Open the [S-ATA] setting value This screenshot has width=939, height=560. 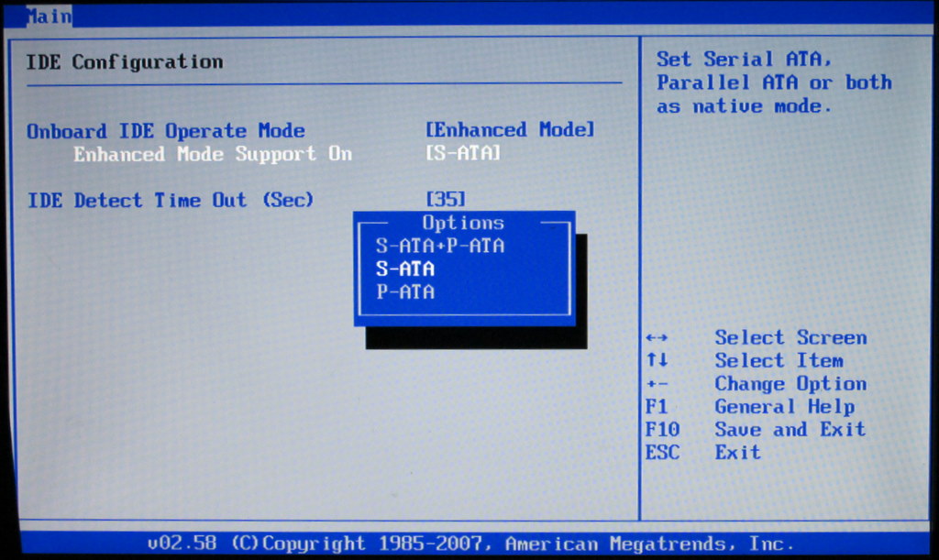[x=463, y=153]
